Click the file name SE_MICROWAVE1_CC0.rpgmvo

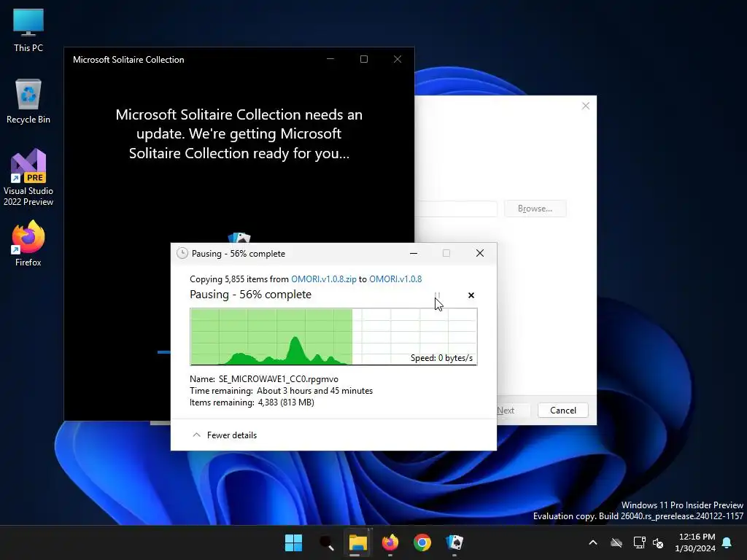click(x=279, y=379)
